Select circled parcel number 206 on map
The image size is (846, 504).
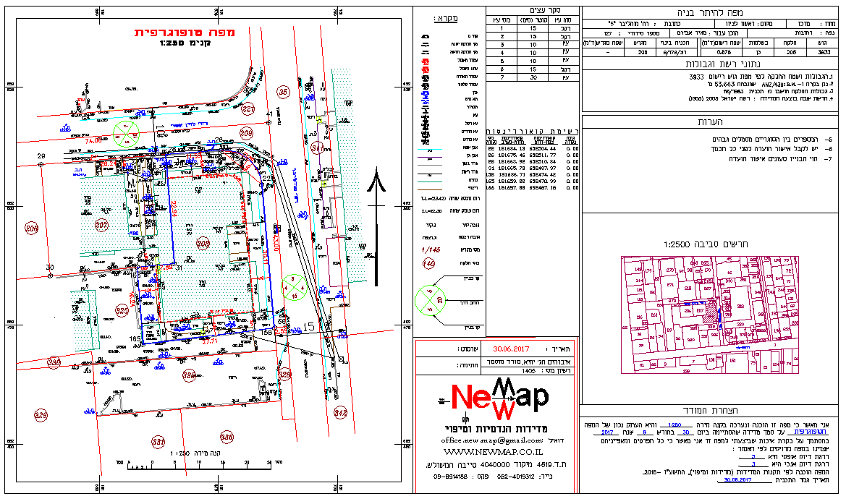(x=31, y=229)
